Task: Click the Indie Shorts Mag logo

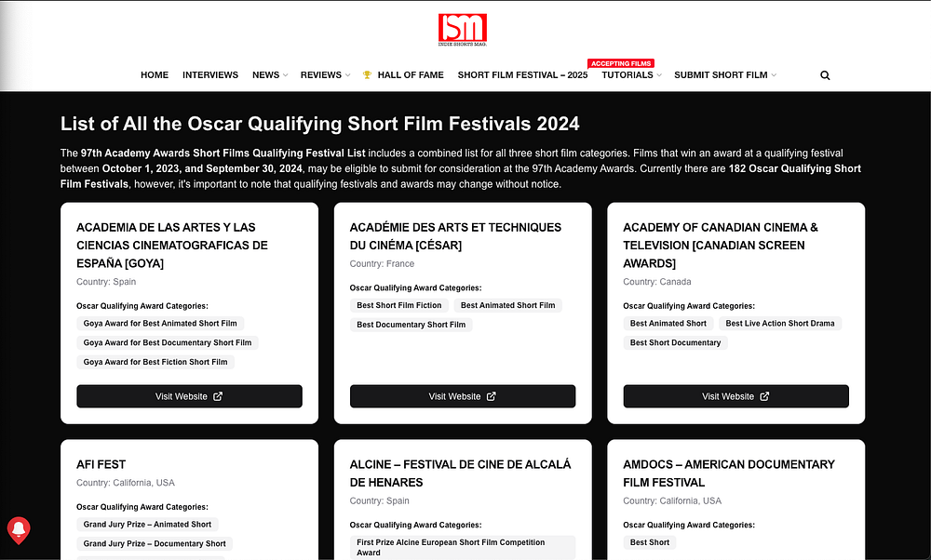Action: 463,30
